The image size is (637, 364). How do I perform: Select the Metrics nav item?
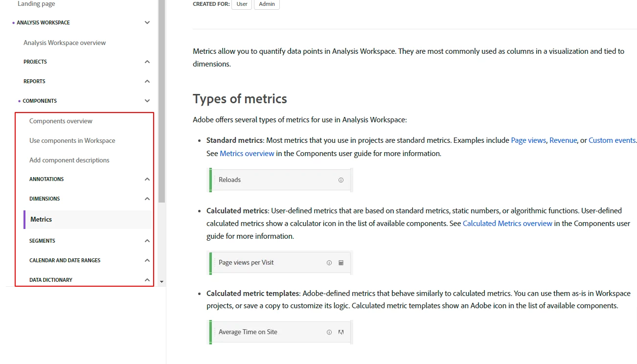[88, 220]
